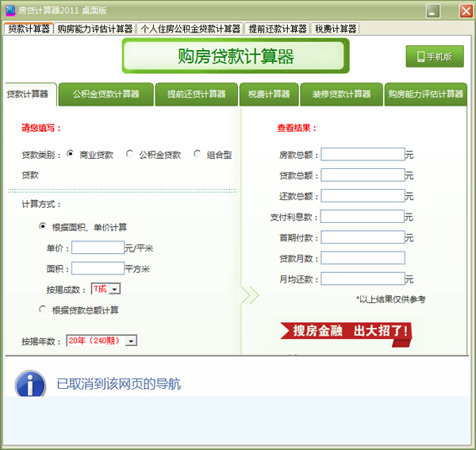Select green 提前还贷计算器 tab
Image resolution: width=476 pixels, height=450 pixels.
click(197, 94)
